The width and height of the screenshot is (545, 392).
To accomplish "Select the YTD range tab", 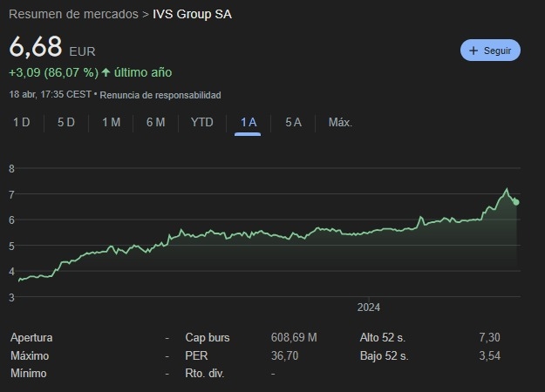I will click(201, 123).
